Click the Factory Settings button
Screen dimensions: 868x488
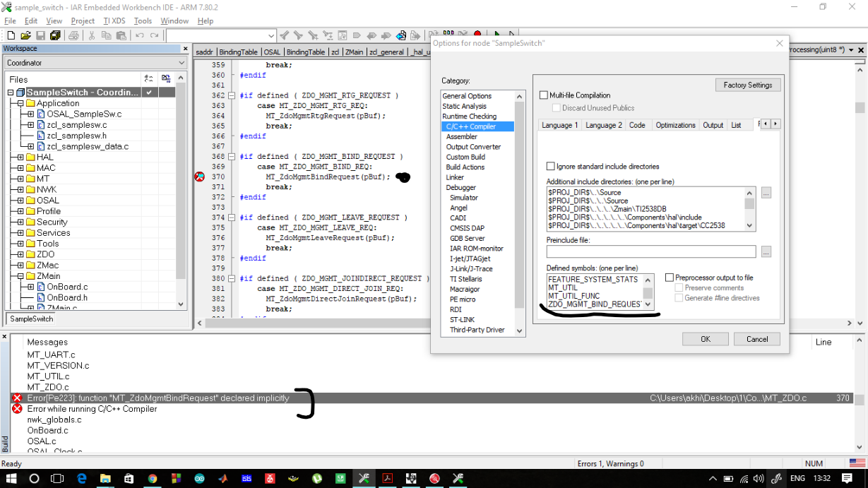(748, 85)
